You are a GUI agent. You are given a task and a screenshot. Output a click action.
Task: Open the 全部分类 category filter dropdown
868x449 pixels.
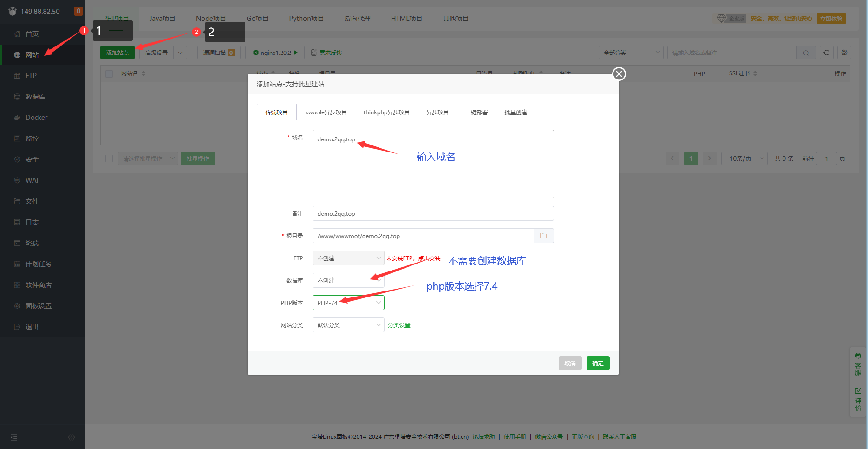(631, 53)
